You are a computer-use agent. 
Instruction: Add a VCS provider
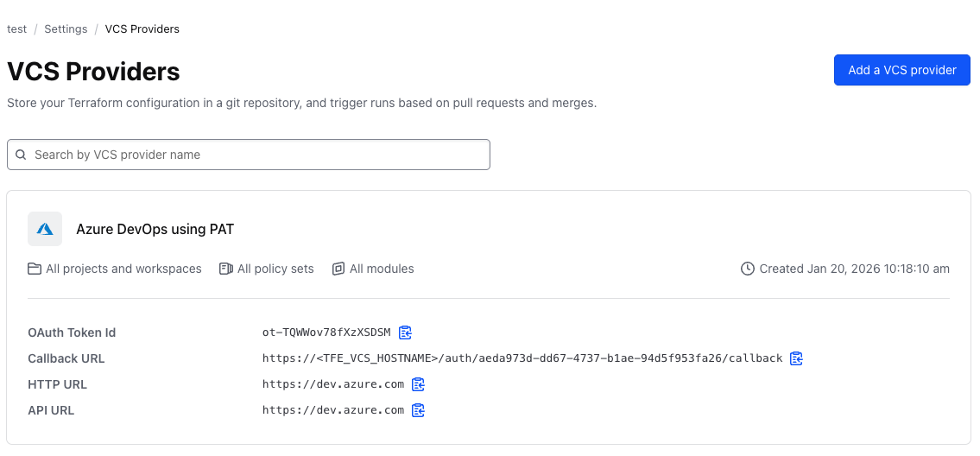[901, 70]
